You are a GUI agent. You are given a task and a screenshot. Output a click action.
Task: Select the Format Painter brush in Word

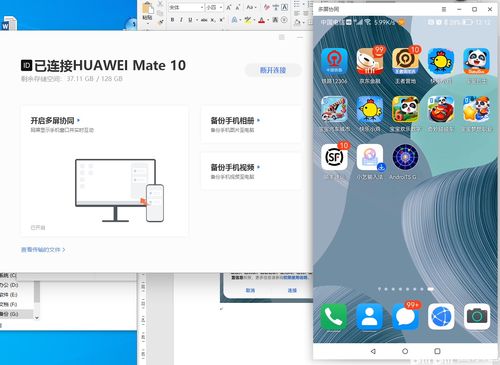click(161, 22)
